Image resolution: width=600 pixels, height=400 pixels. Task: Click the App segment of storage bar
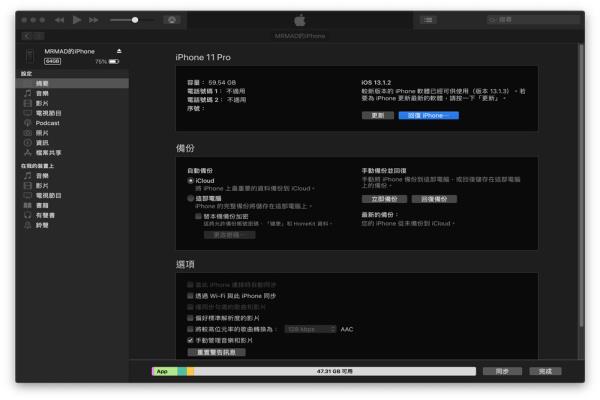165,371
